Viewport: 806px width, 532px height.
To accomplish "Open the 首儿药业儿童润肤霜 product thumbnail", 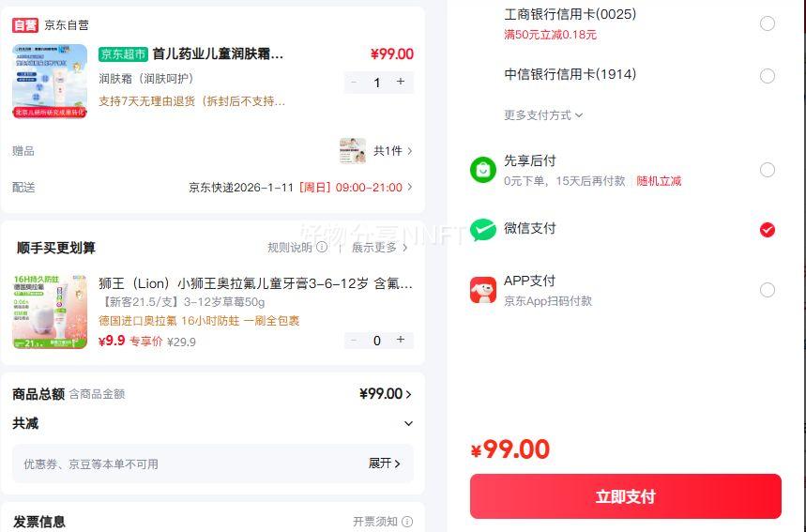I will [50, 81].
